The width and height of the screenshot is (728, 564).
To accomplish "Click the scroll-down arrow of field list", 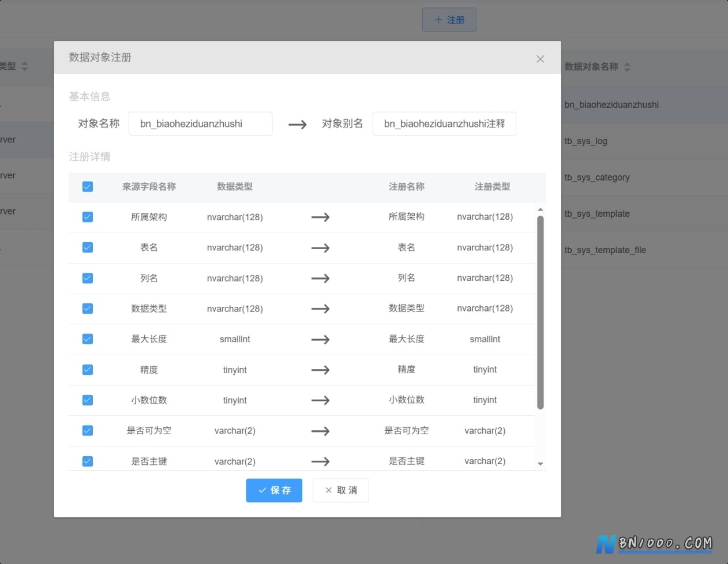I will (x=541, y=464).
